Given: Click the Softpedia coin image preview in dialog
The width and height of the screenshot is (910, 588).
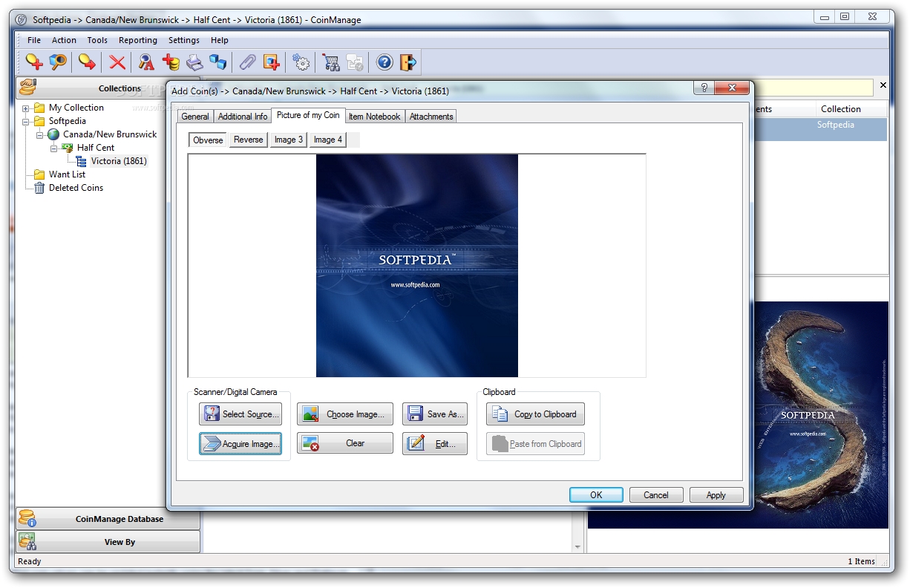Looking at the screenshot, I should click(x=417, y=266).
